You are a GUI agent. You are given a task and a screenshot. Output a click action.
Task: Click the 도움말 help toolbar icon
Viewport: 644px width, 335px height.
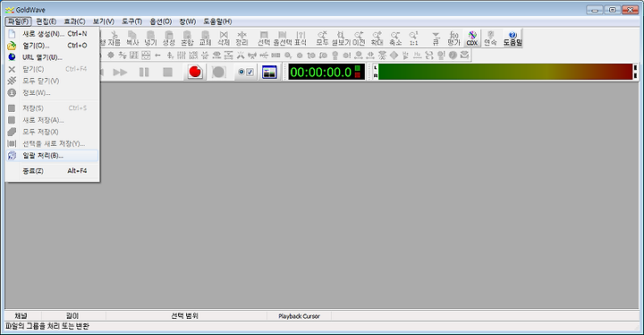point(513,39)
